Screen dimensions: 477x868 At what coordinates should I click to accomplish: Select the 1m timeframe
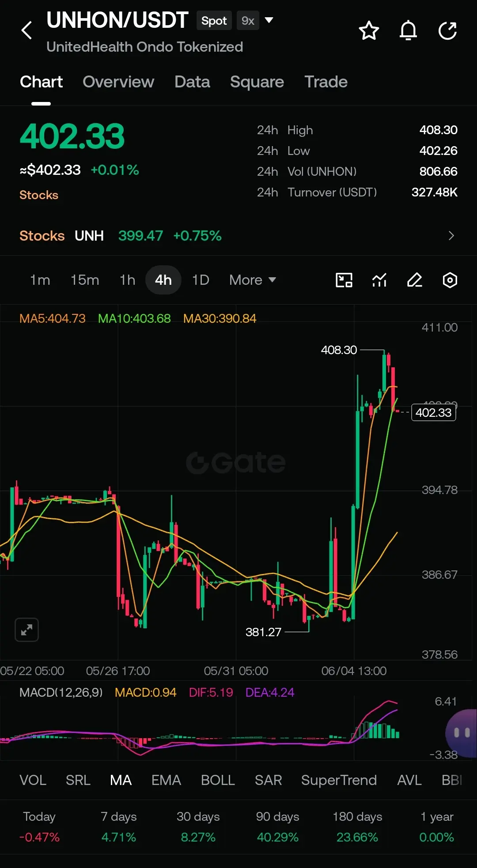point(40,280)
